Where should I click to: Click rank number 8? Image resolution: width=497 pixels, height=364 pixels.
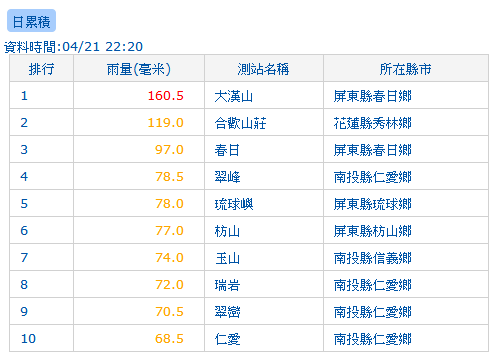(24, 285)
